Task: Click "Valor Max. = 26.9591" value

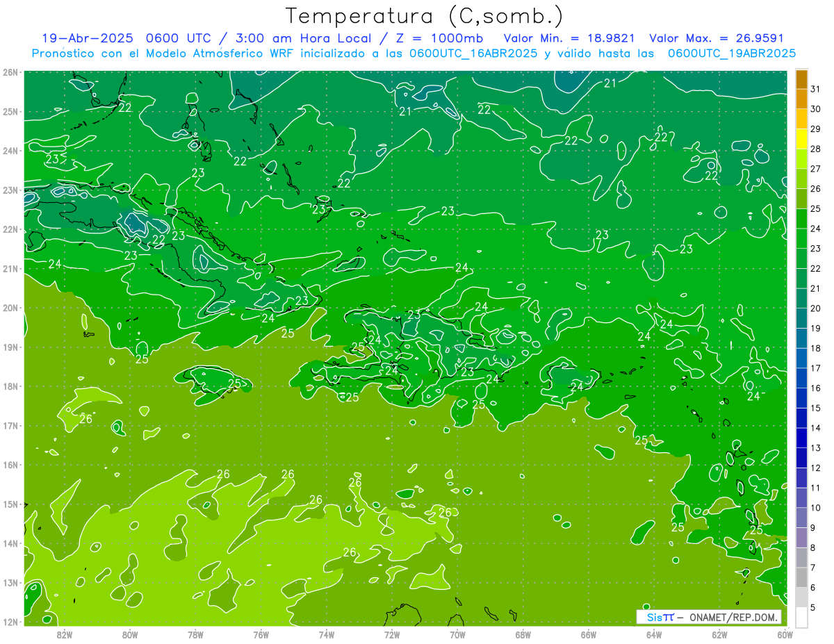Action: (x=716, y=38)
